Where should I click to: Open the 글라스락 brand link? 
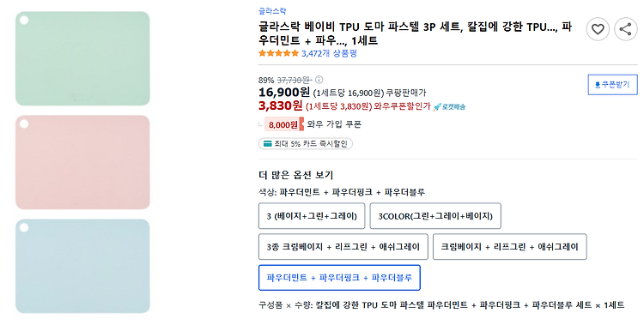click(x=272, y=11)
